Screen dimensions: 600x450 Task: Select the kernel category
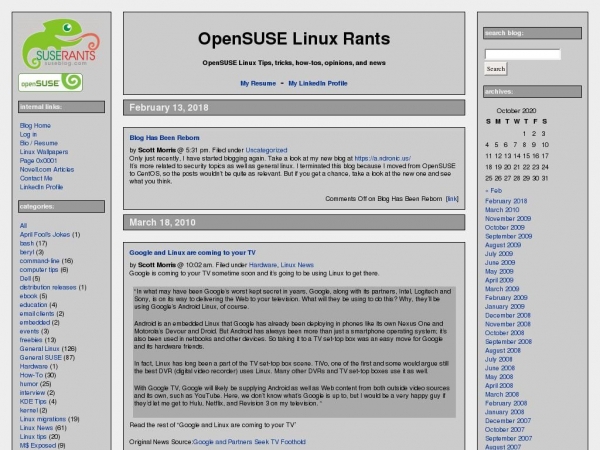point(29,411)
